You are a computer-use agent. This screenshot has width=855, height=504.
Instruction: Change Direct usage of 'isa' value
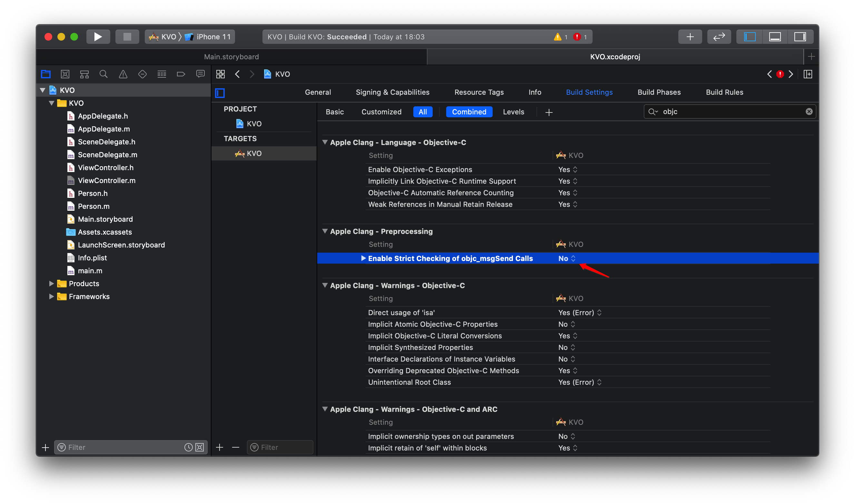click(x=580, y=313)
